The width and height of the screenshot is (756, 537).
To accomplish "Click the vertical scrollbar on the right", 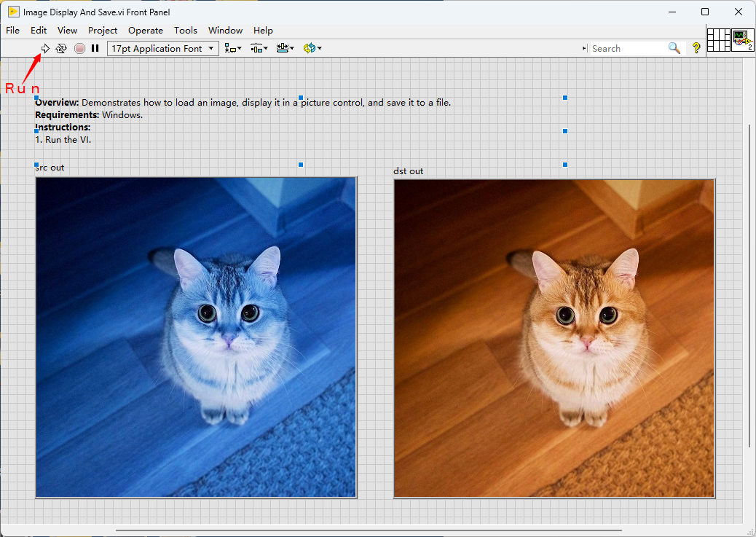I will pos(749,286).
